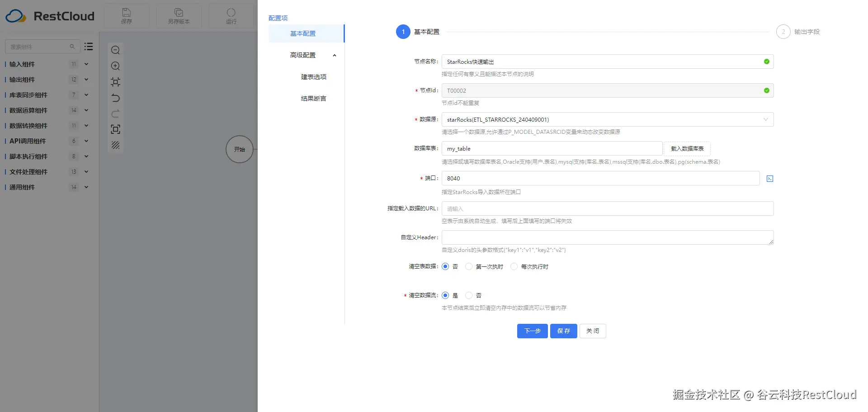Click the 配置项 heading text
The width and height of the screenshot is (868, 412).
278,18
